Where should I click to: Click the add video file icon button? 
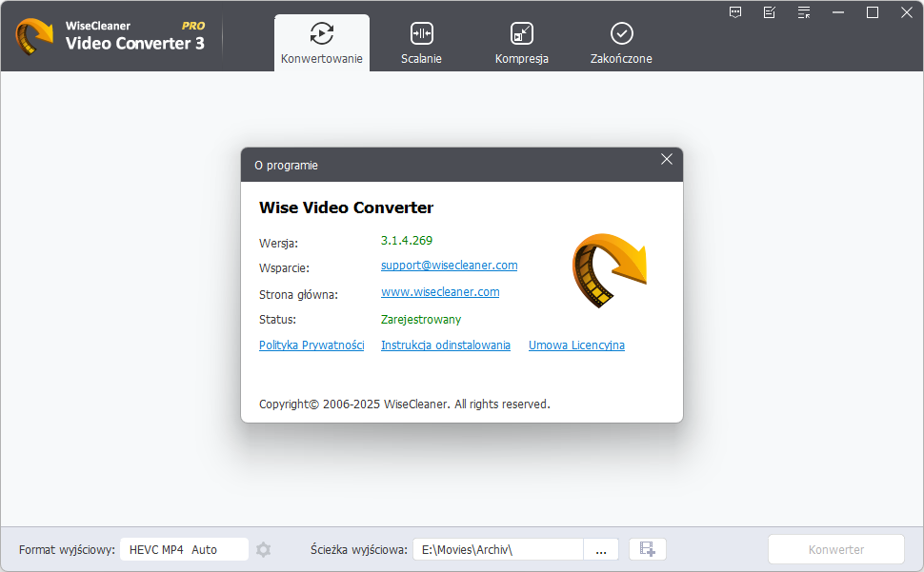point(648,549)
